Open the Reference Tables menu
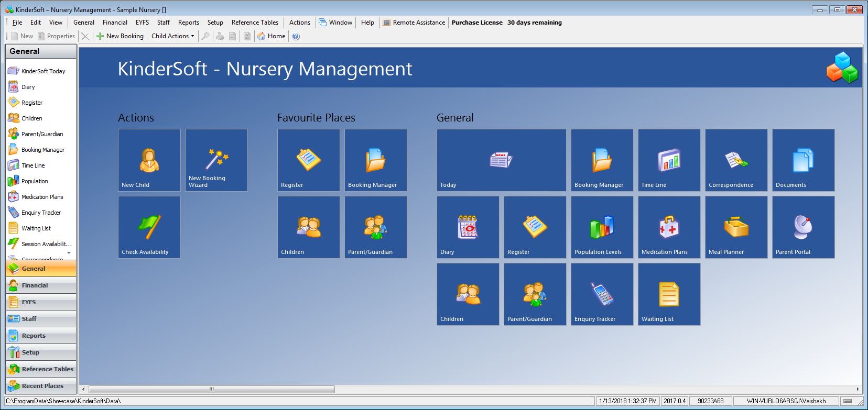 255,23
